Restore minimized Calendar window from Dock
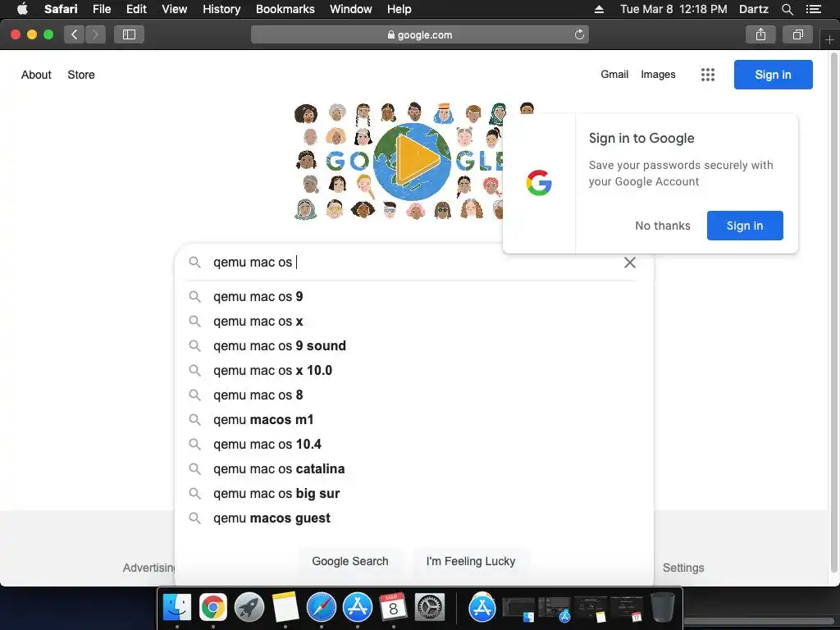The image size is (840, 630). [x=626, y=609]
